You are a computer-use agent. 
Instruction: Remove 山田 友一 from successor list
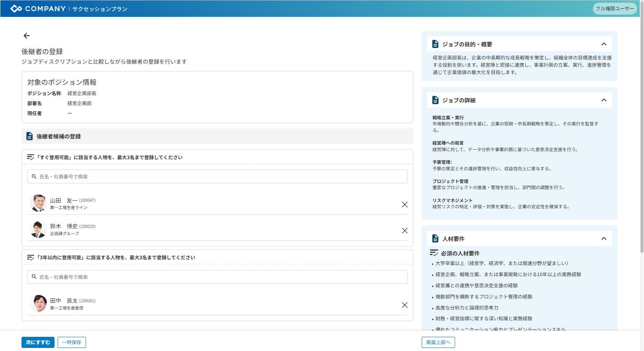click(x=404, y=204)
